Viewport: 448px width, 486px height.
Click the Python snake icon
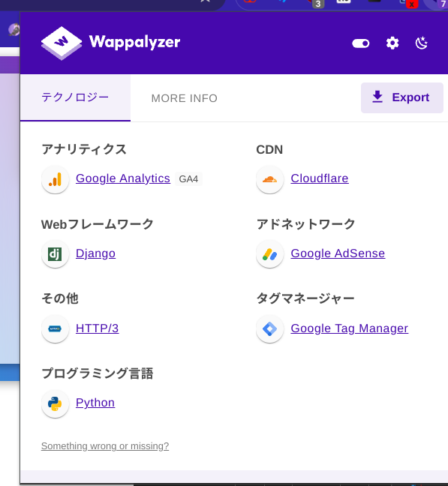pyautogui.click(x=56, y=403)
